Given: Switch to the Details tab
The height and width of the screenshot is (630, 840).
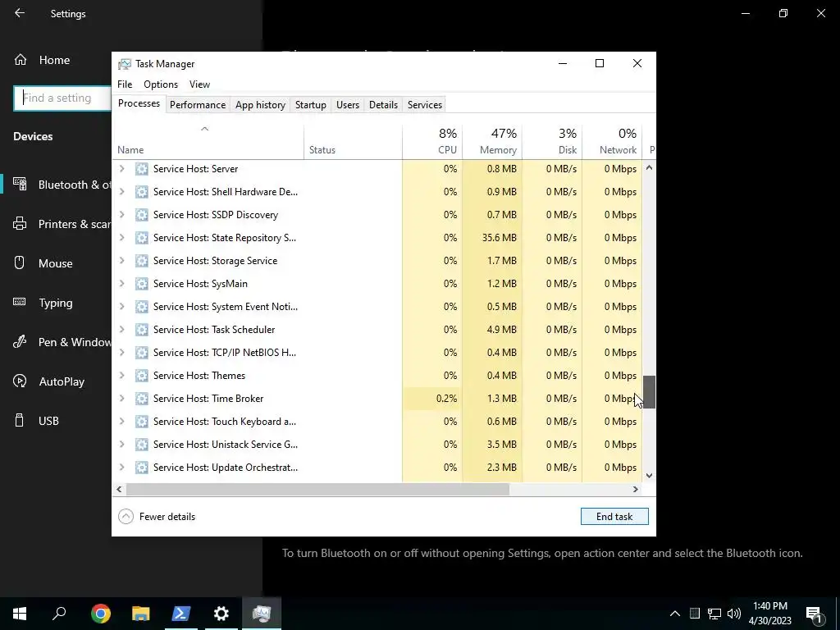Looking at the screenshot, I should [x=384, y=105].
